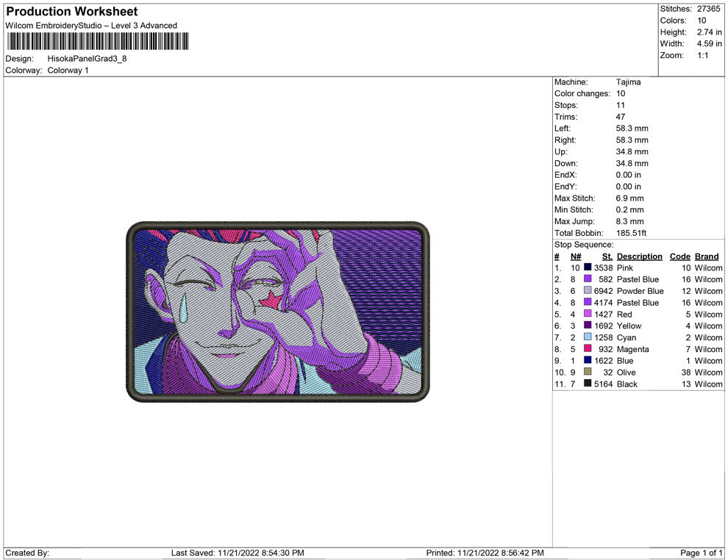Click 'Page 1 of 1' footer text
The image size is (728, 560).
pyautogui.click(x=701, y=553)
